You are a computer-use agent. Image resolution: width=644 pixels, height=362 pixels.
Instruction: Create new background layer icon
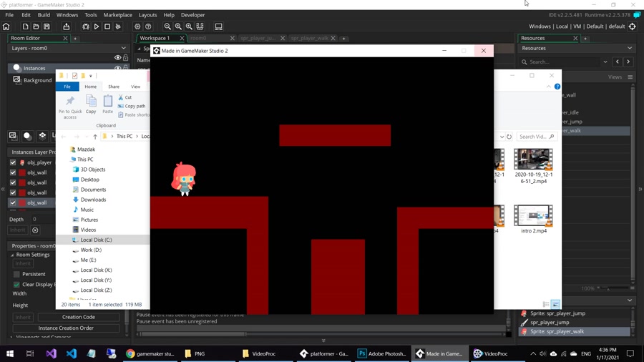point(13,136)
